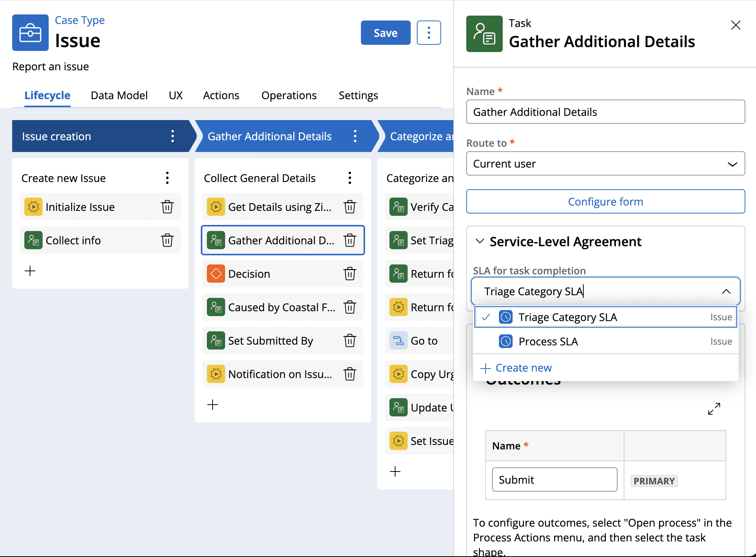Delete the Collect info step

coord(167,241)
